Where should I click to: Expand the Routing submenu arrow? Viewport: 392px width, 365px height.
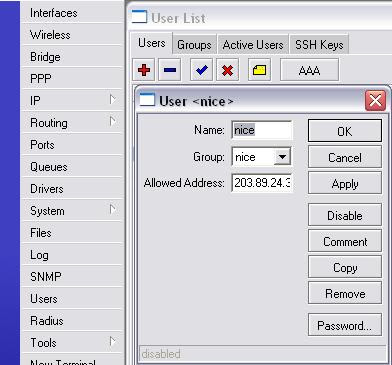coord(113,121)
